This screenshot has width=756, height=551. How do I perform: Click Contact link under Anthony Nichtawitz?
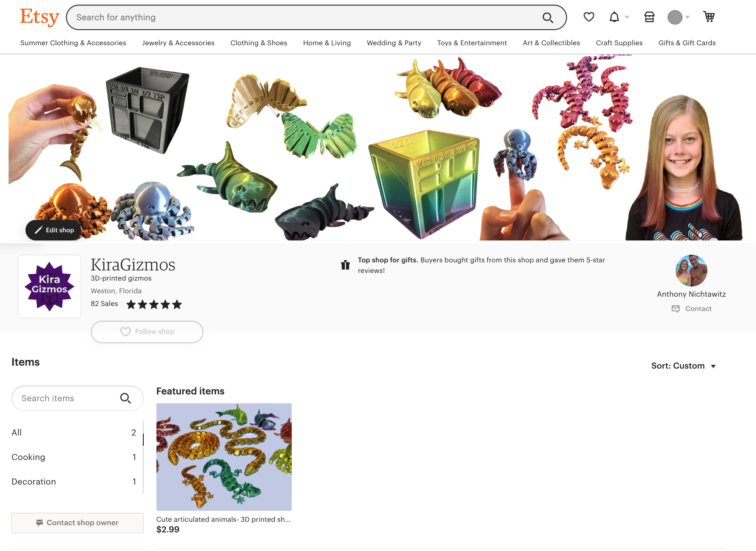[x=691, y=309]
